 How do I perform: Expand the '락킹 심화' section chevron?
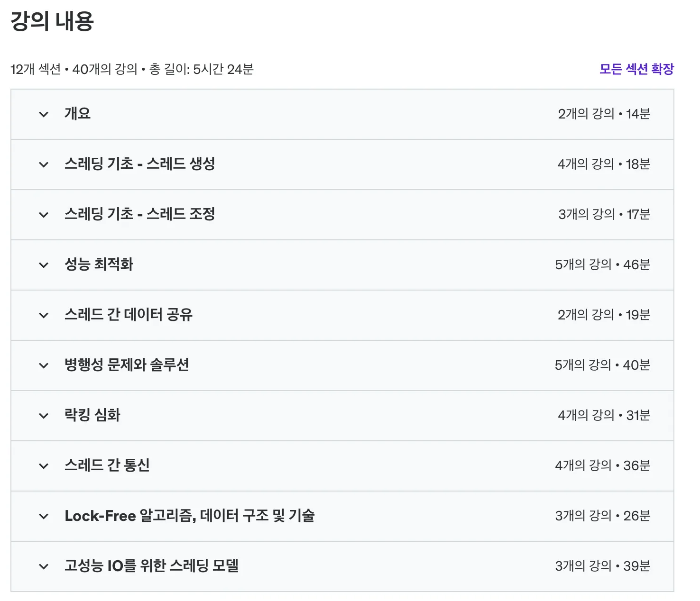click(44, 416)
